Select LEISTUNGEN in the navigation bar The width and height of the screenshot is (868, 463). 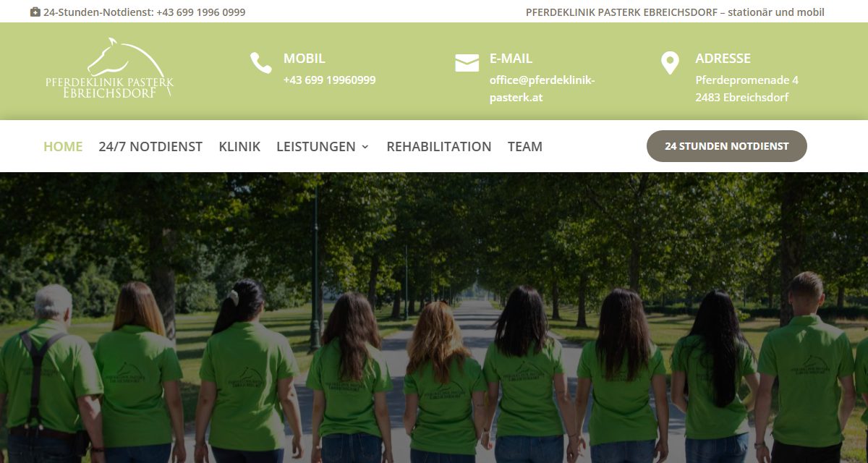(316, 147)
